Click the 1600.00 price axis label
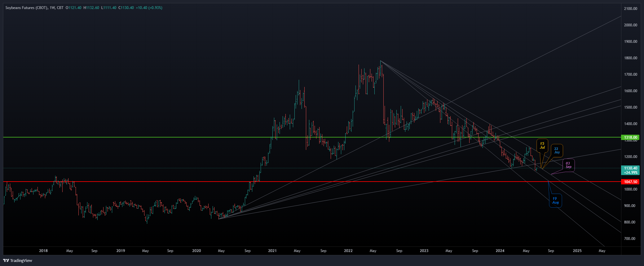This screenshot has height=266, width=644. (x=630, y=91)
